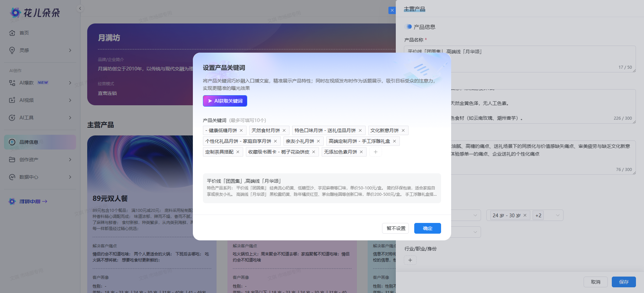Viewport: 644px width, 293px height.
Task: Delete the 定制茶具搭配 keyword tag
Action: click(x=238, y=152)
